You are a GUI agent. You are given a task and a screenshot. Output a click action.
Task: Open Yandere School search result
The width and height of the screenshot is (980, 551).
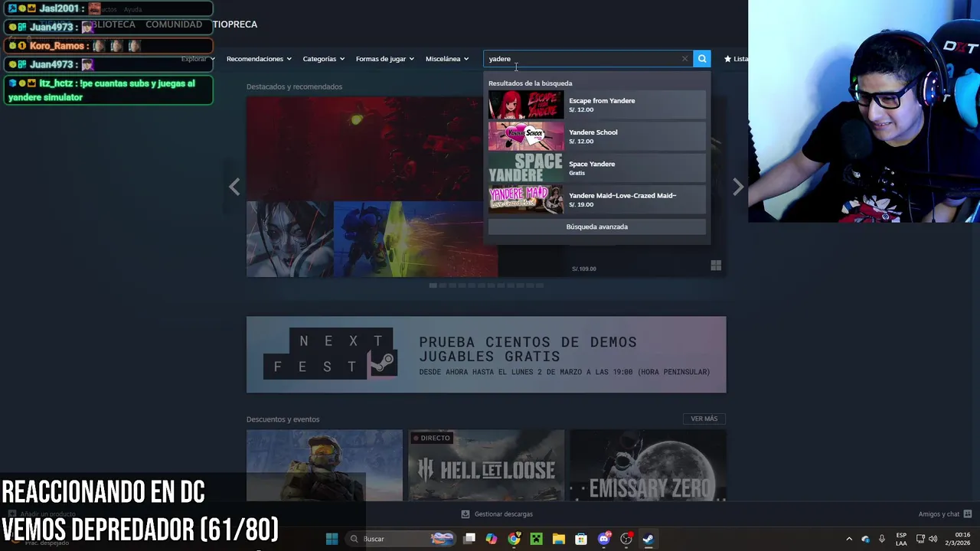(596, 136)
